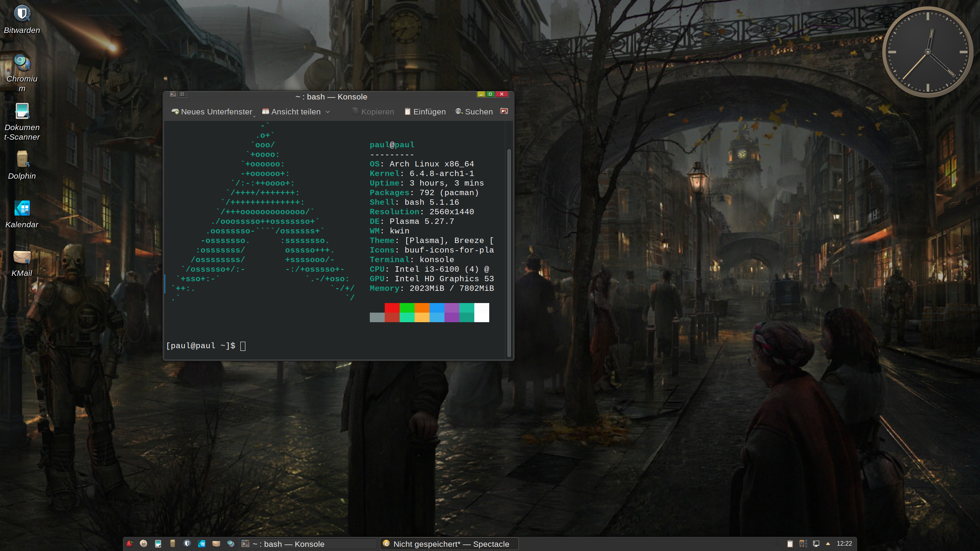Select the Dolphin desktop icon
The image size is (980, 551).
pyautogui.click(x=22, y=165)
